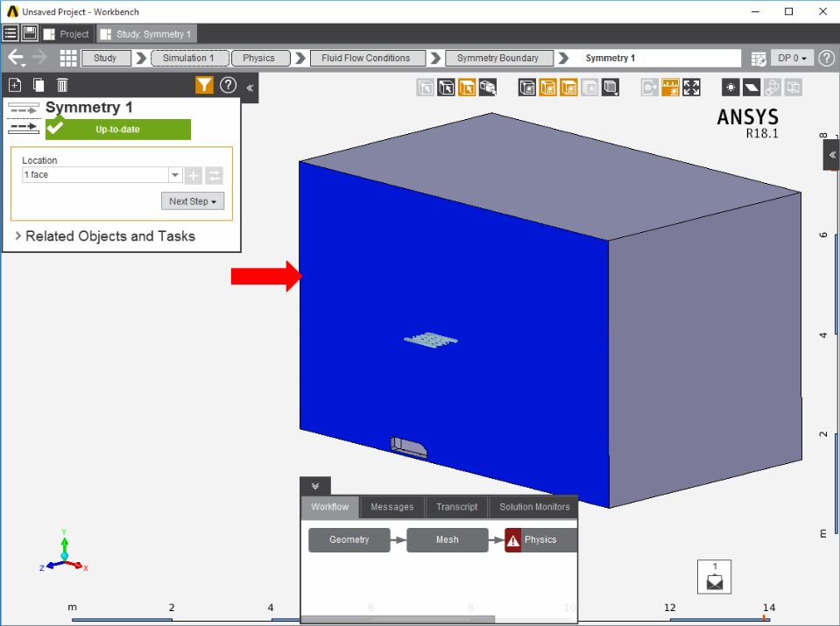Click the forward navigation arrow
The width and height of the screenshot is (840, 626).
[39, 57]
